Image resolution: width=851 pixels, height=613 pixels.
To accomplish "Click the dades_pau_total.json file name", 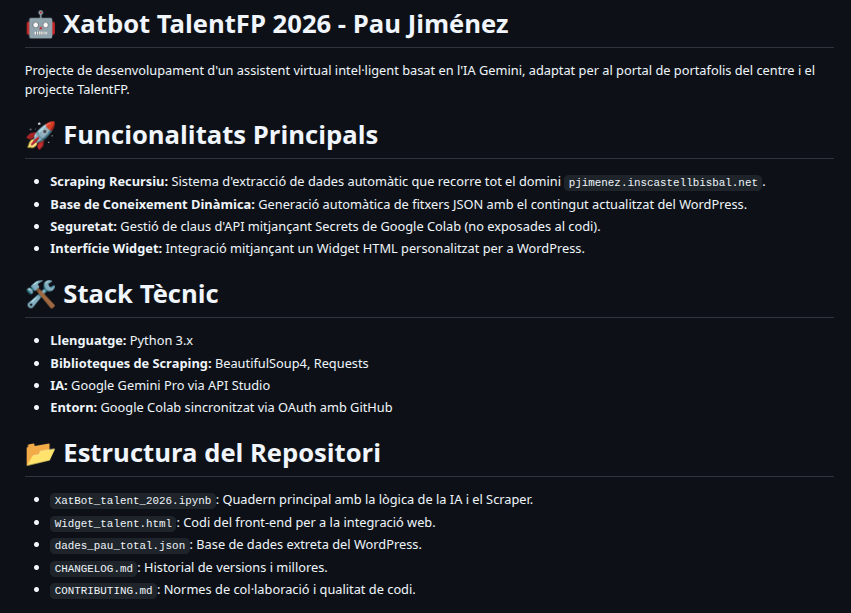I will [118, 545].
